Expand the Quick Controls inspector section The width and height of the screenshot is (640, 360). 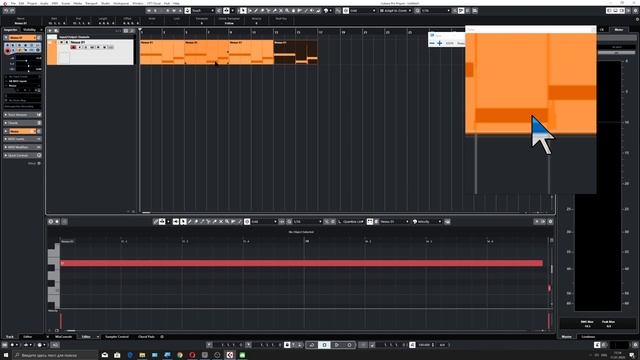pyautogui.click(x=22, y=156)
